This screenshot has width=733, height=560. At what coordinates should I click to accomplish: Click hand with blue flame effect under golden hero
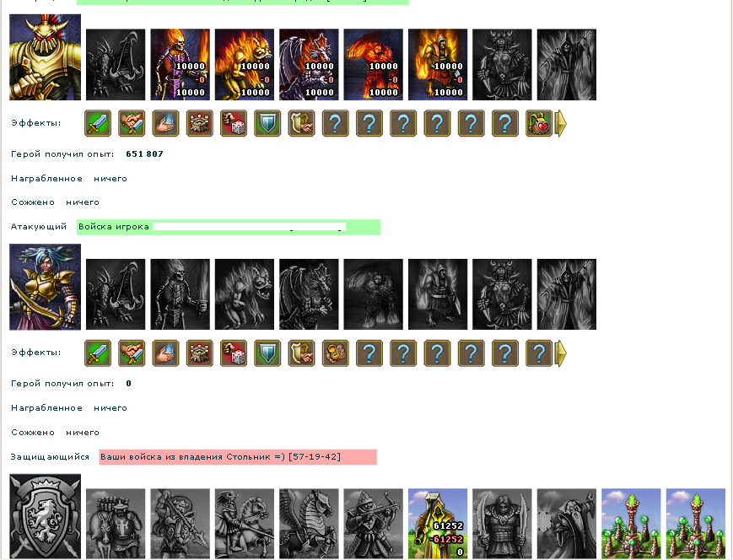click(x=165, y=123)
